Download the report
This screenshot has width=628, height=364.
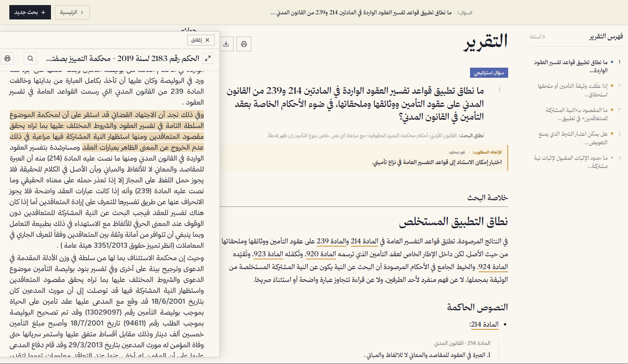coord(226,44)
